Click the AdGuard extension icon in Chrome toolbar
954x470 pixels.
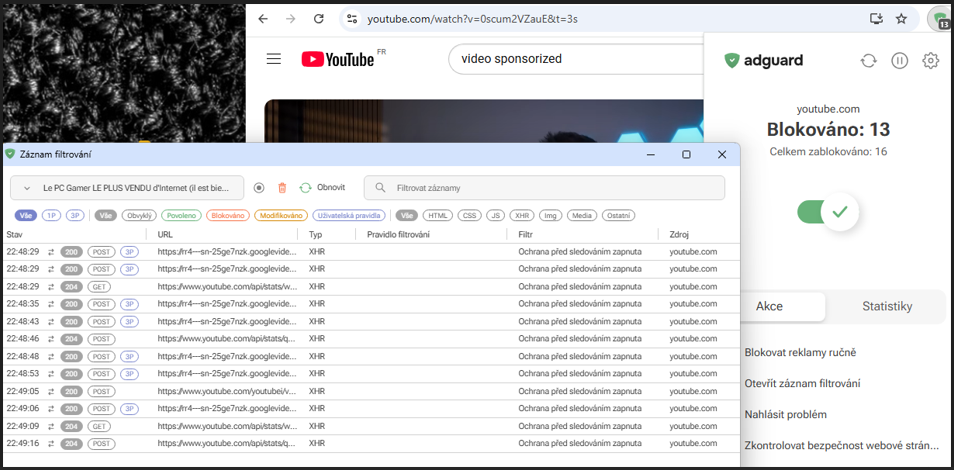click(x=937, y=19)
